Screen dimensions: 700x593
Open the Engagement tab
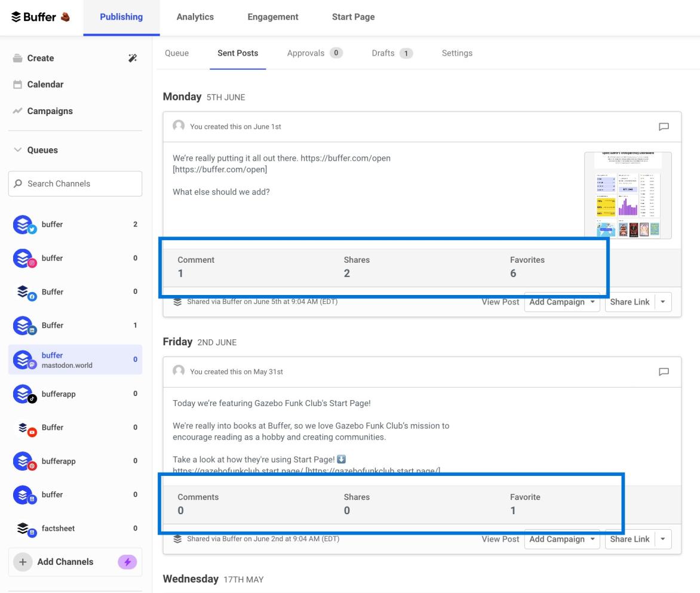[x=273, y=17]
